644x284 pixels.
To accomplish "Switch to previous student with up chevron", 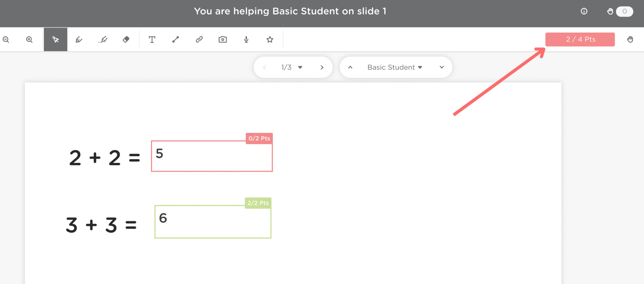I will tap(350, 67).
